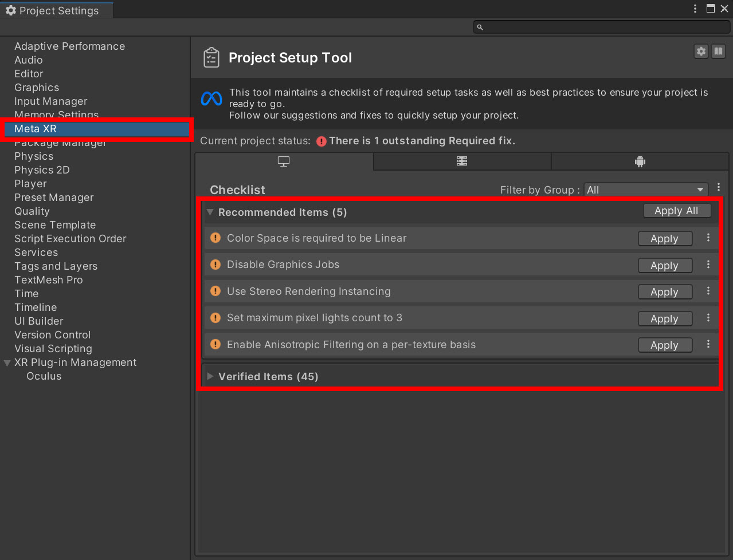
Task: Open the documentation book icon
Action: pyautogui.click(x=718, y=52)
